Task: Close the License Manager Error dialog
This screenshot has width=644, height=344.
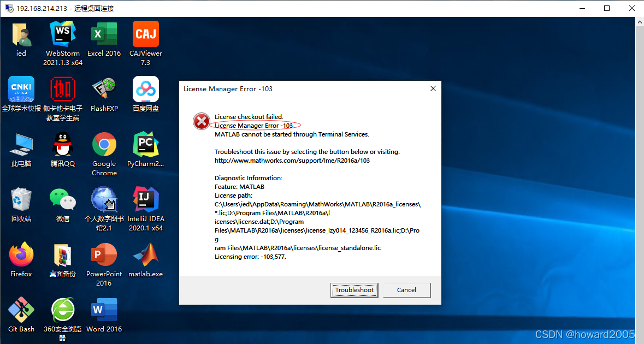Action: pyautogui.click(x=433, y=88)
